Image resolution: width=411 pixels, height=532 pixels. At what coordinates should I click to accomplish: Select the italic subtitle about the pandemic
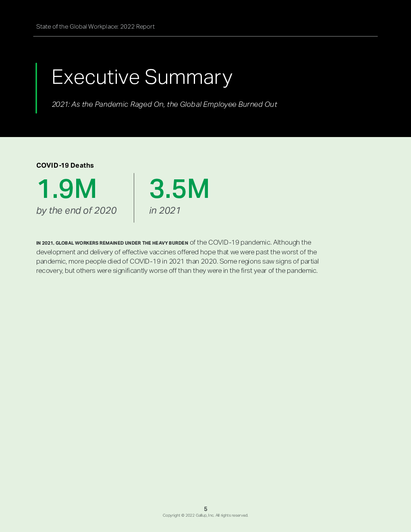pyautogui.click(x=164, y=104)
